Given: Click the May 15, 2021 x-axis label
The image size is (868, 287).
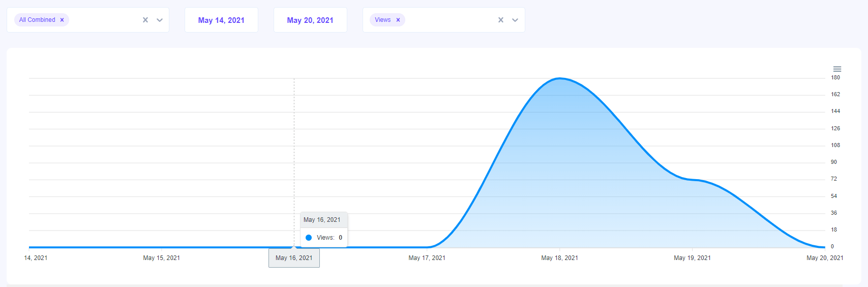Looking at the screenshot, I should (161, 258).
